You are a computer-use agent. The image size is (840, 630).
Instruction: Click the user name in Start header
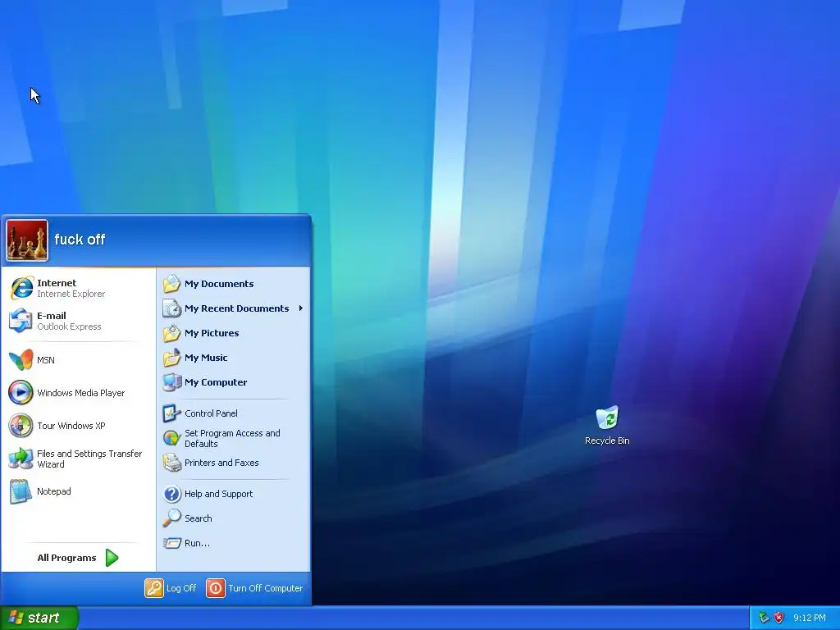pyautogui.click(x=80, y=240)
